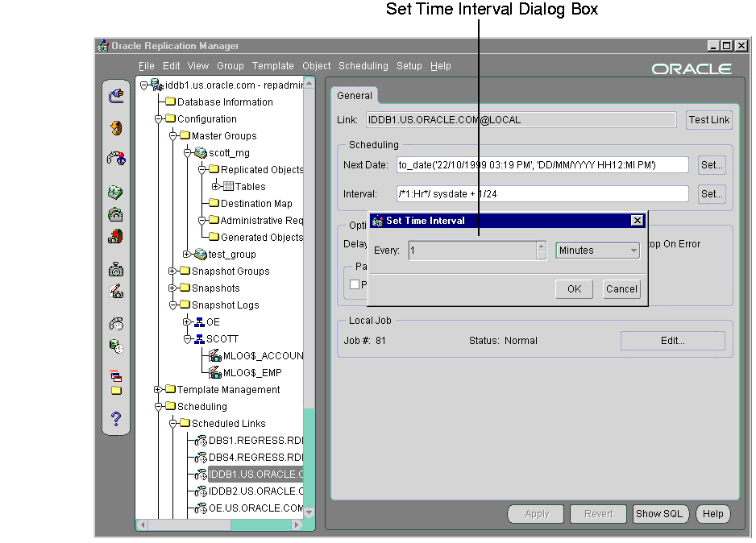The height and width of the screenshot is (543, 756).
Task: Click the blue question mark help icon
Action: coord(116,419)
